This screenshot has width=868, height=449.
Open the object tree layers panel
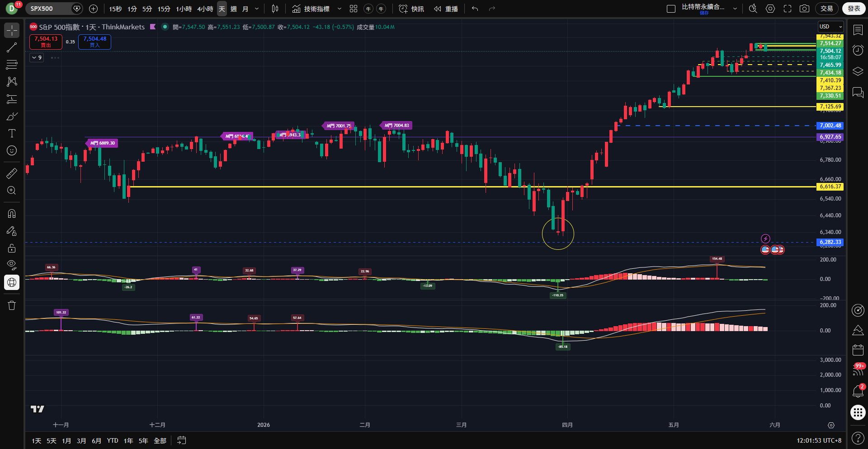click(858, 71)
